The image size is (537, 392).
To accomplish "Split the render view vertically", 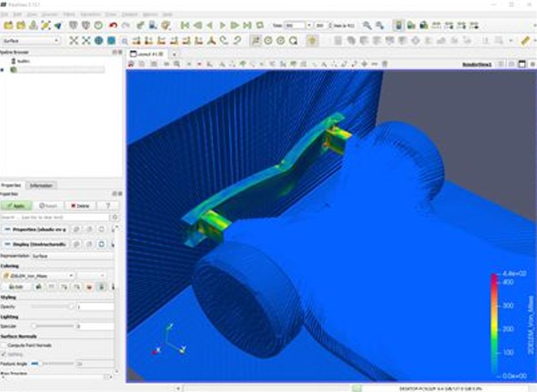I will click(511, 64).
